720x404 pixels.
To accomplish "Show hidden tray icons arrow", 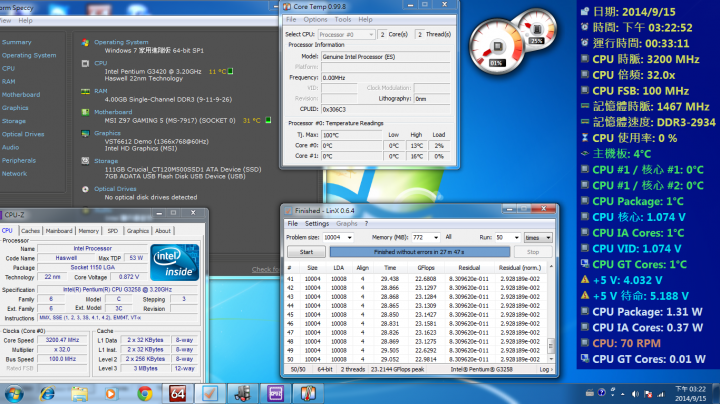I will click(x=623, y=394).
